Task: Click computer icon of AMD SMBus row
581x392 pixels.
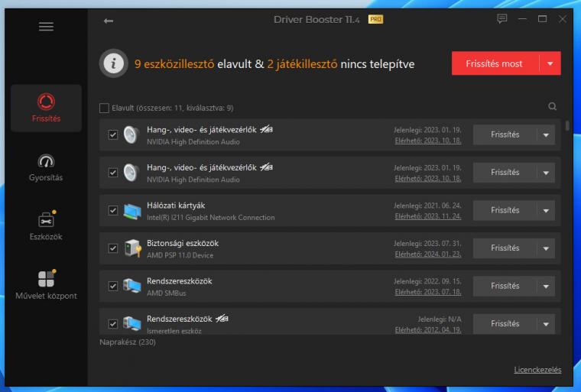Action: 132,286
